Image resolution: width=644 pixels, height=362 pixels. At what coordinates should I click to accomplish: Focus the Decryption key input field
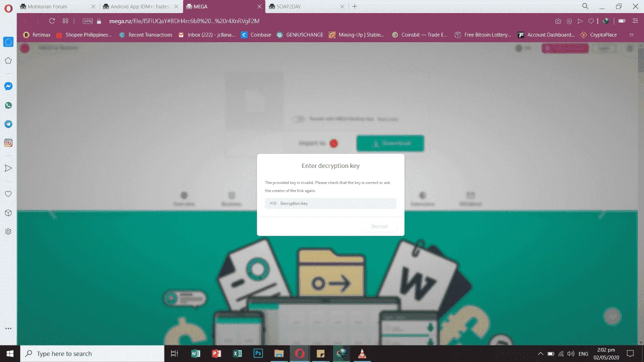(331, 203)
